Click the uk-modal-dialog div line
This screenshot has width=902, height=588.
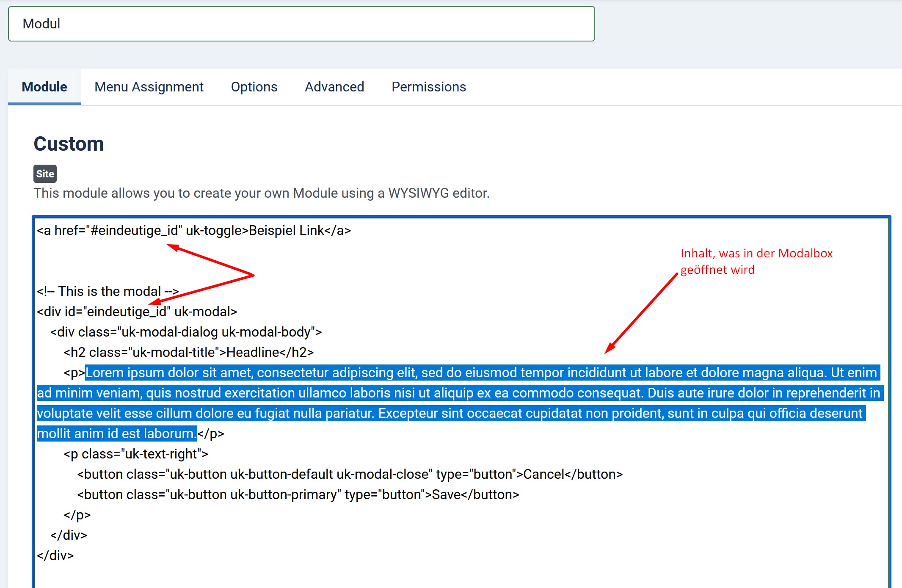[x=186, y=332]
